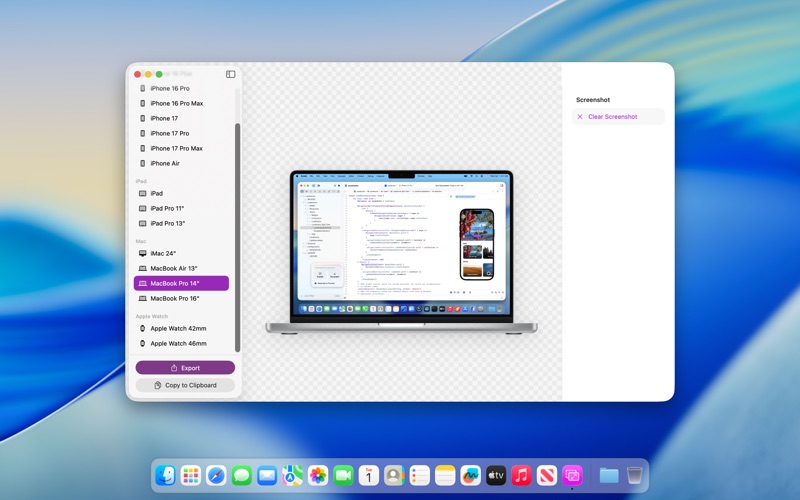The height and width of the screenshot is (500, 800).
Task: Select MacBook Air 13" device
Action: coord(181,268)
